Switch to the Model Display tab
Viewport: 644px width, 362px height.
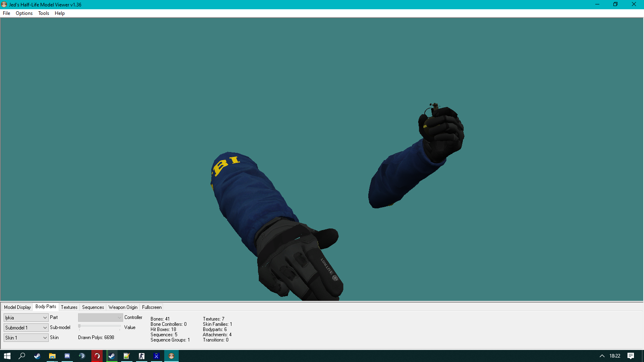[x=17, y=307]
